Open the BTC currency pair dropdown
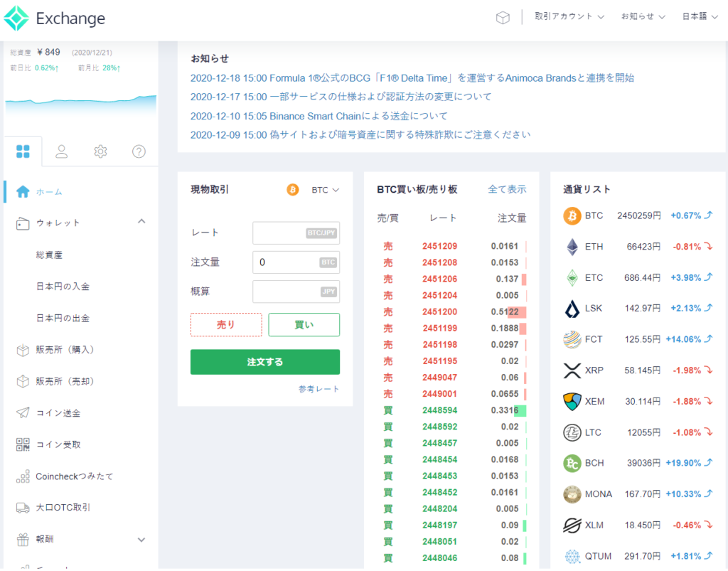 pos(322,190)
